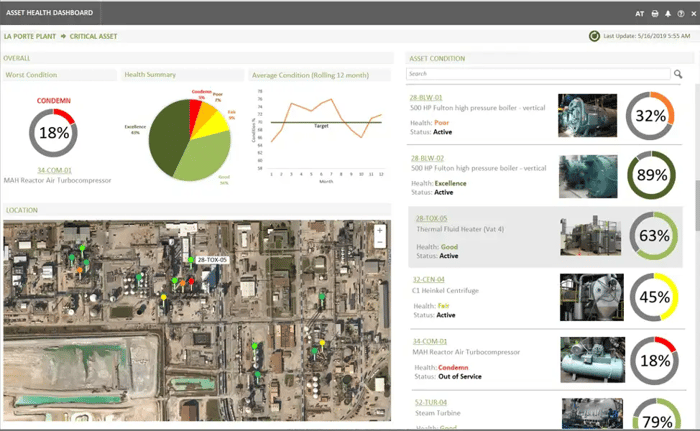Open asset link 28-BLW-01
The width and height of the screenshot is (700, 431).
tap(426, 97)
